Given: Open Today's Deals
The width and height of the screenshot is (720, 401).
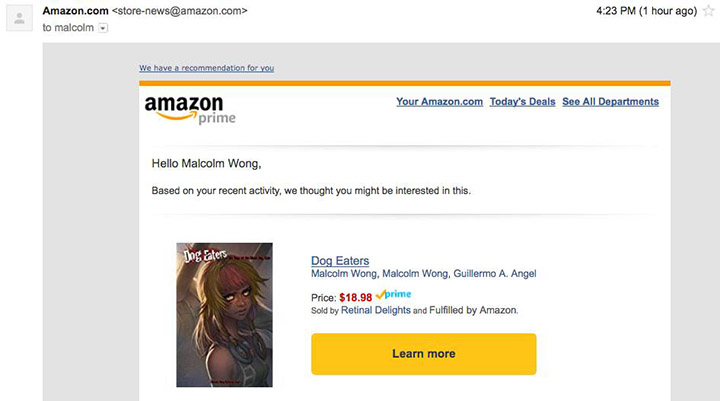Looking at the screenshot, I should point(522,101).
